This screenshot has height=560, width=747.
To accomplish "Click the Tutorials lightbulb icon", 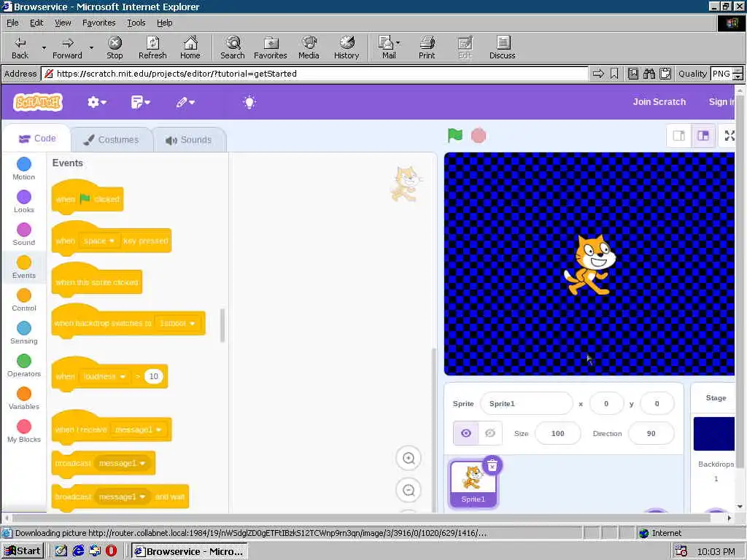I will click(x=249, y=102).
